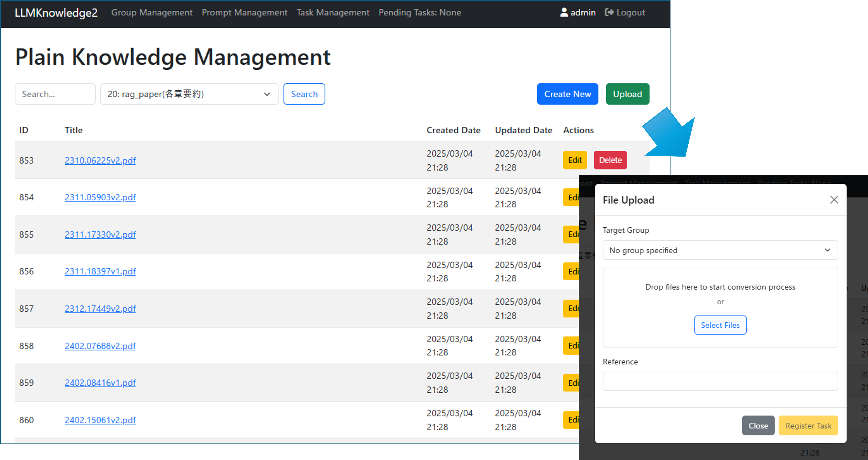Click the LLMKnowledge2 brand logo
The image size is (868, 460).
click(x=56, y=13)
